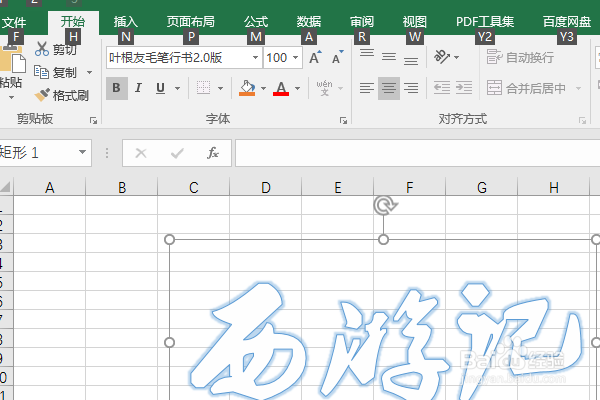Open font color dropdown arrow

pyautogui.click(x=297, y=88)
